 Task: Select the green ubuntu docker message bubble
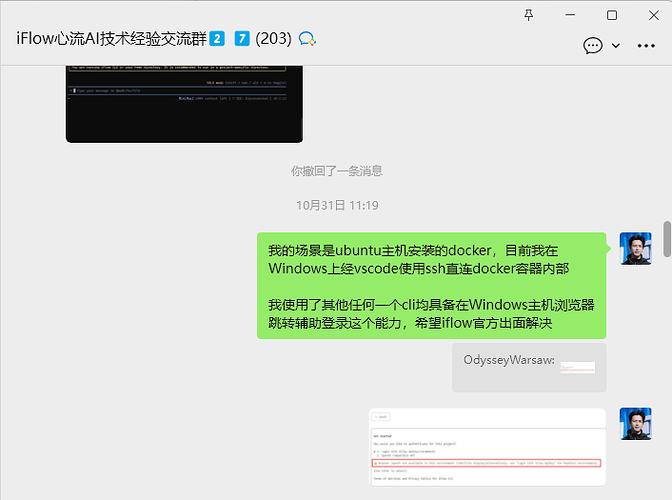432,285
